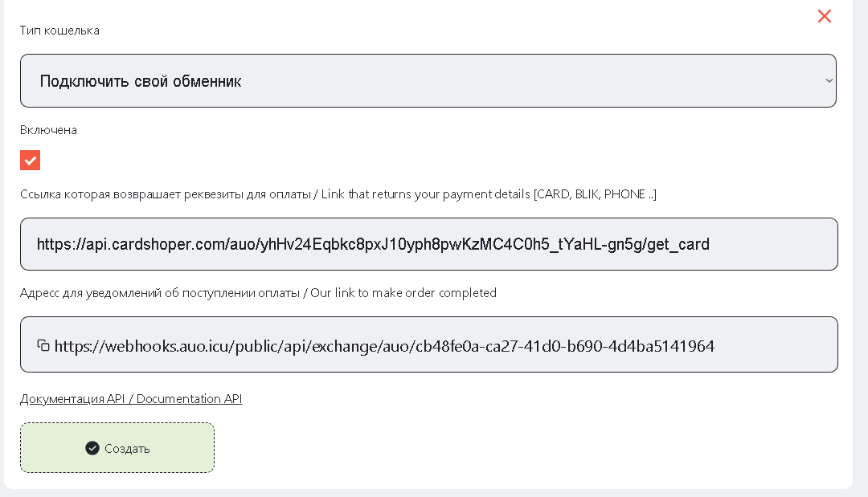This screenshot has width=868, height=497.
Task: Place cursor after get_card in URL field
Action: click(x=710, y=244)
